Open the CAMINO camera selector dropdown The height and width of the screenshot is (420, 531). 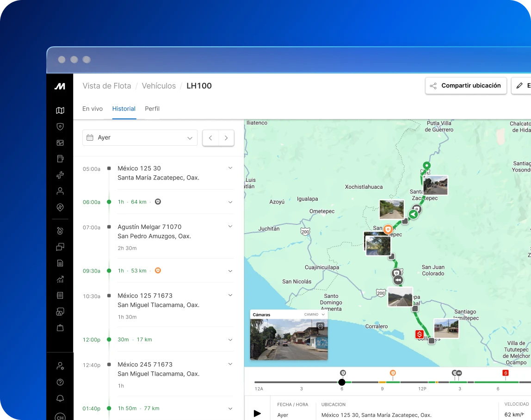[x=315, y=315]
